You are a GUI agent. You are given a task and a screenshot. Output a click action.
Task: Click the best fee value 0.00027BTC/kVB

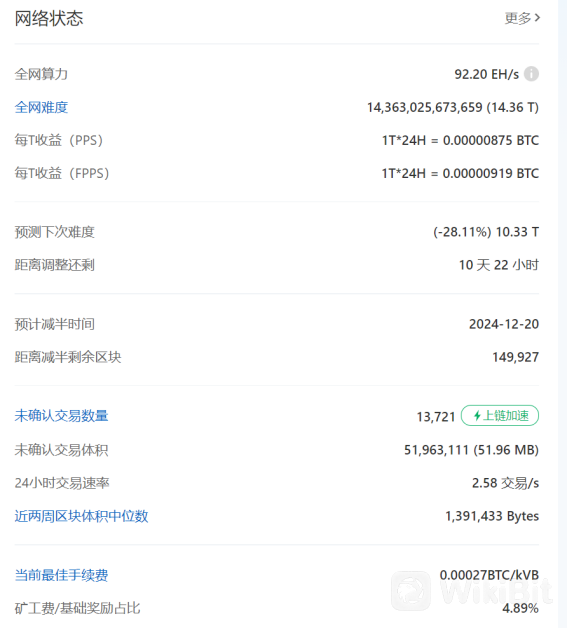[489, 575]
